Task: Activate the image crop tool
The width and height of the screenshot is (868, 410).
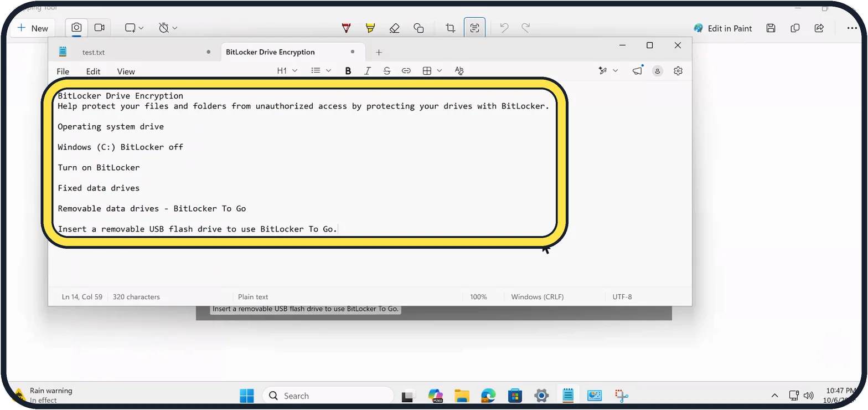Action: (451, 28)
